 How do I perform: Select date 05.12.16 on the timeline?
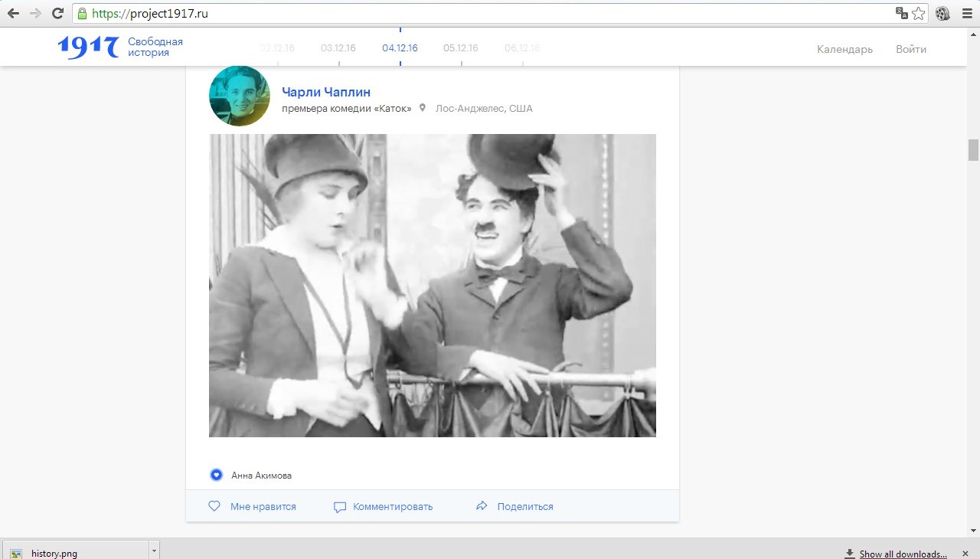461,48
